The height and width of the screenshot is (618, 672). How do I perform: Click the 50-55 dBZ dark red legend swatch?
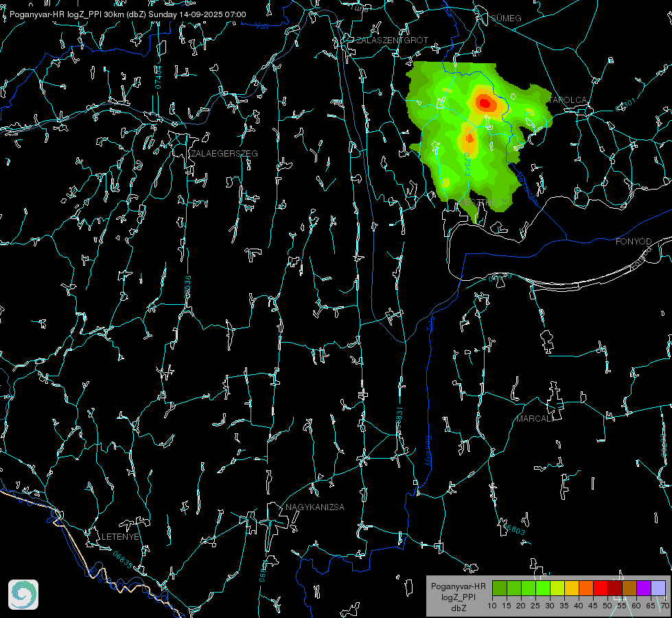615,588
